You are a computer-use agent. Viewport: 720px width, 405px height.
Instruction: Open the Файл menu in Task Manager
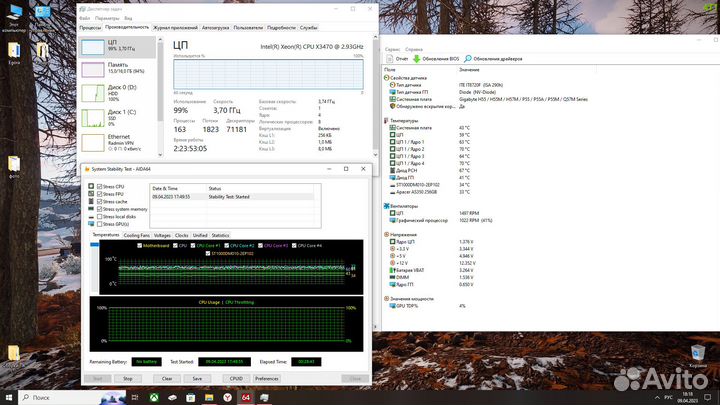[x=84, y=18]
